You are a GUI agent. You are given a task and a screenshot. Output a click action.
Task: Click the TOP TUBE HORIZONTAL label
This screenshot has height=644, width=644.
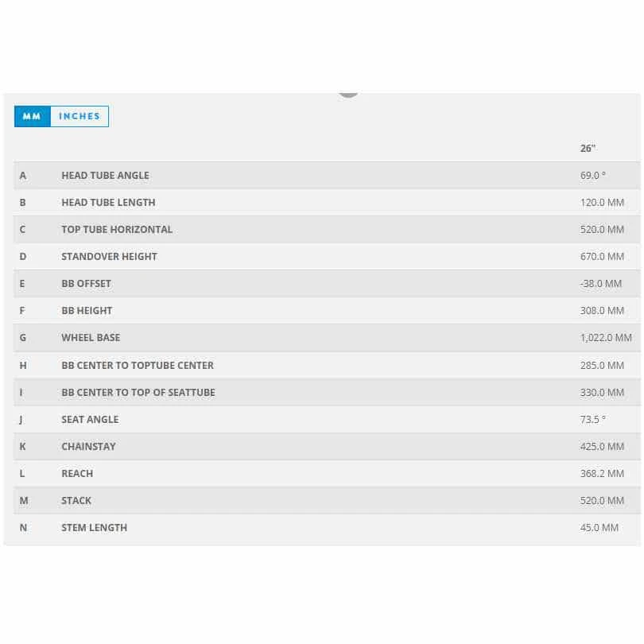point(117,229)
